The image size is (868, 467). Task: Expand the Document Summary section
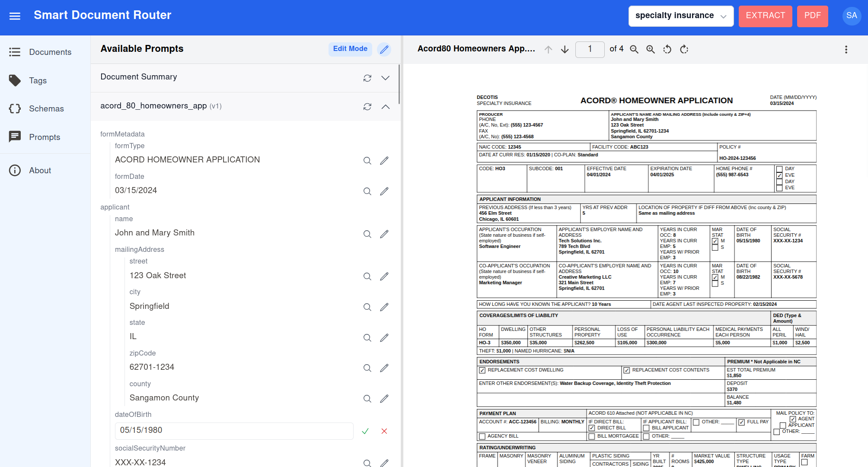tap(385, 78)
